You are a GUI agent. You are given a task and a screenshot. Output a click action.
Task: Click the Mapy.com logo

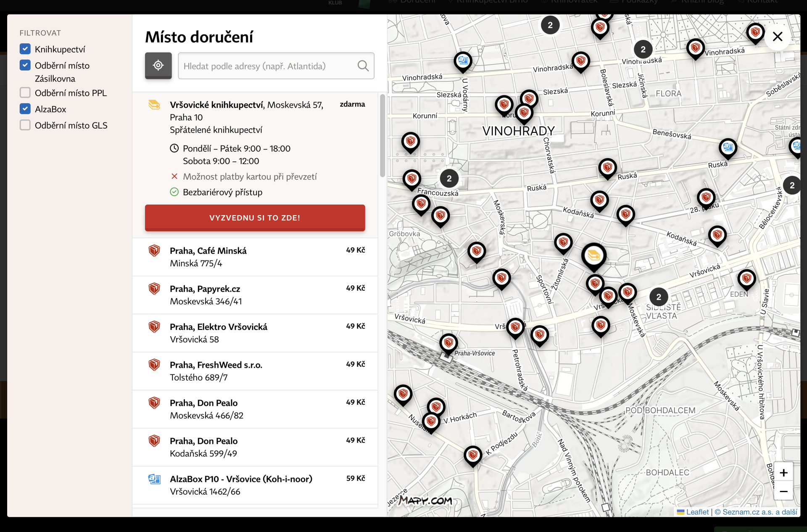click(x=425, y=500)
